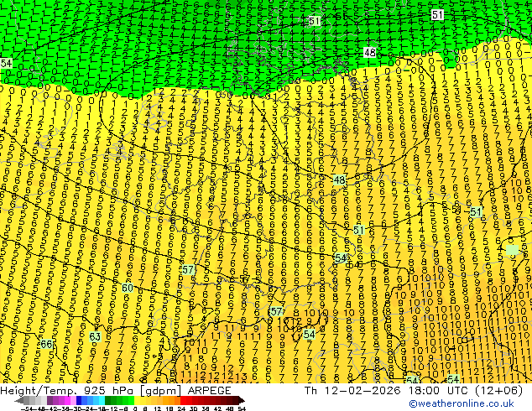Click the white-boxed 51 label at top right
Viewport: 532px width, 411px height.
[437, 14]
